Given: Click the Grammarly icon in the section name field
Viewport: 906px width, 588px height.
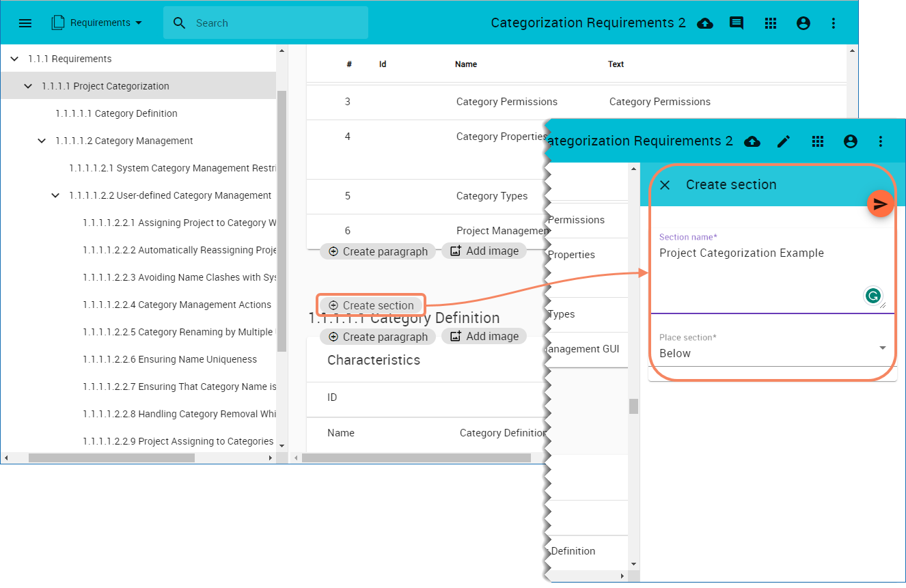Looking at the screenshot, I should (x=873, y=296).
